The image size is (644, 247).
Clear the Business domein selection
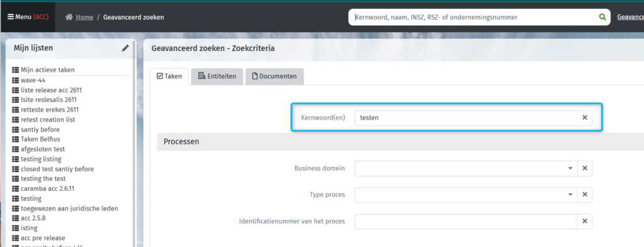(585, 168)
